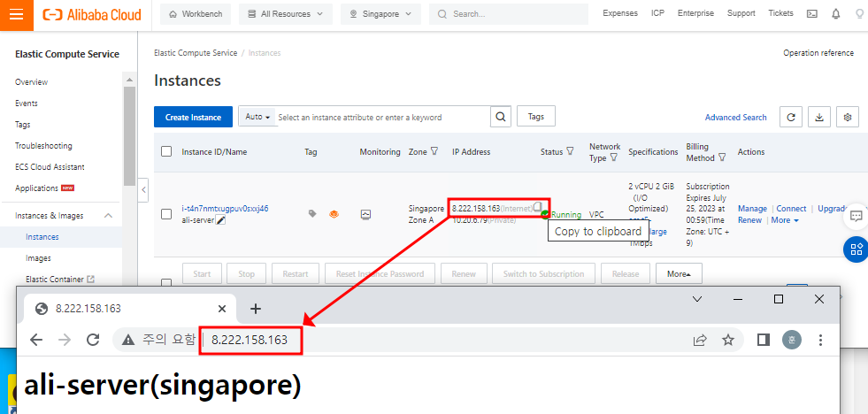
Task: Click the share icon in browser address bar
Action: pos(700,340)
